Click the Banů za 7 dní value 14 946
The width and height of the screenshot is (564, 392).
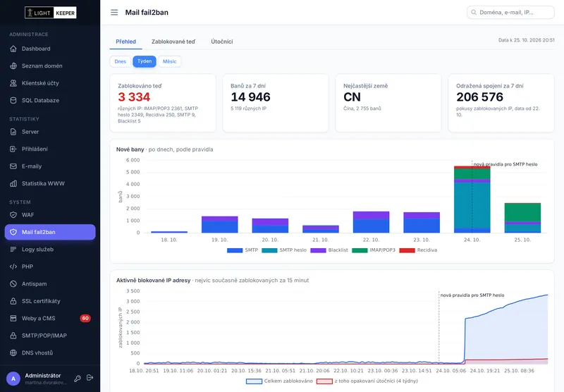point(250,97)
